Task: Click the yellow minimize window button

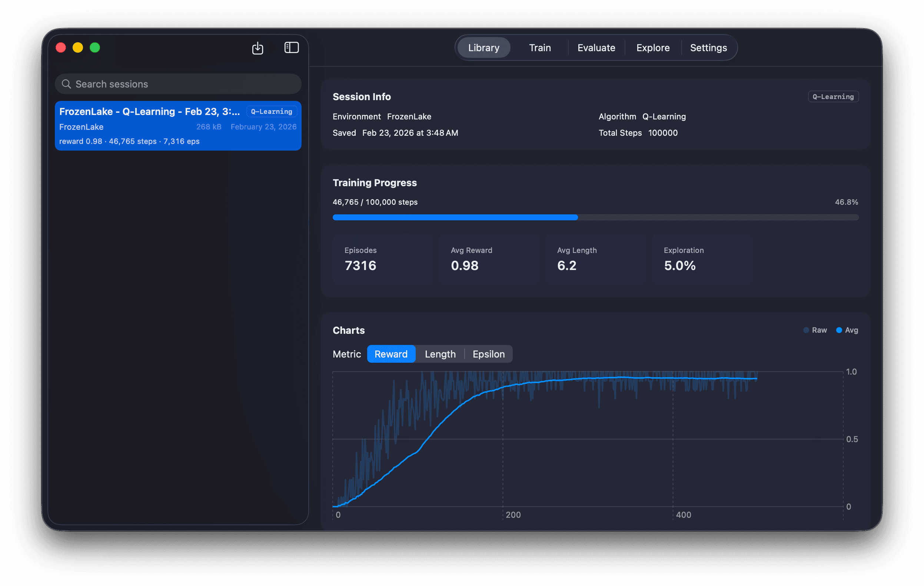Action: click(x=78, y=47)
